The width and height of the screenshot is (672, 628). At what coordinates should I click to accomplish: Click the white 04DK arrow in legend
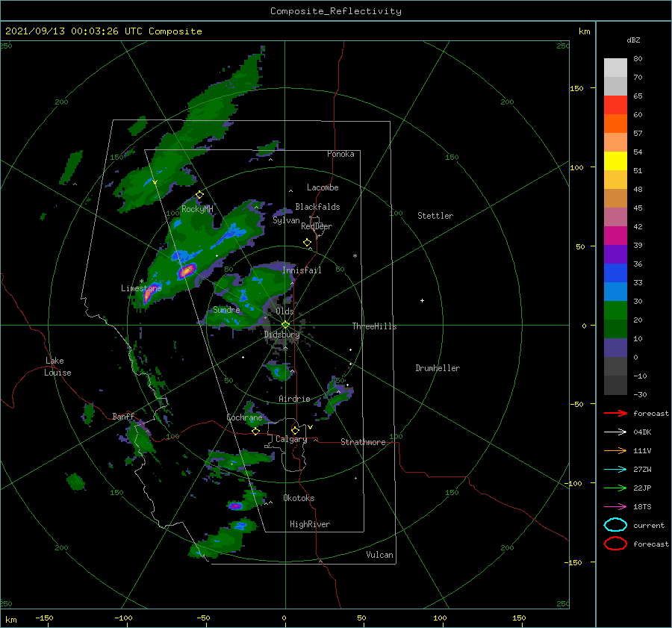click(x=615, y=432)
